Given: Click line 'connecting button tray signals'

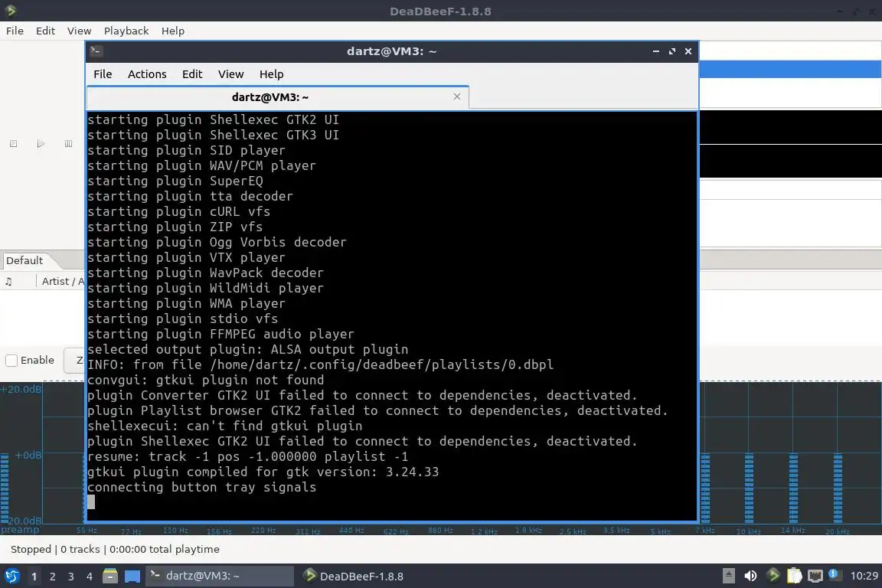Looking at the screenshot, I should coord(201,487).
